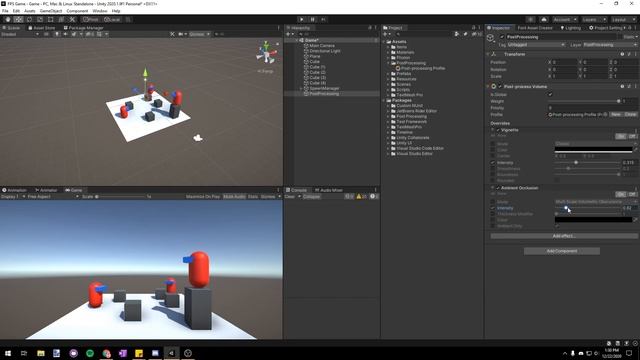640x360 pixels.
Task: Click console warning count icon
Action: (x=361, y=197)
